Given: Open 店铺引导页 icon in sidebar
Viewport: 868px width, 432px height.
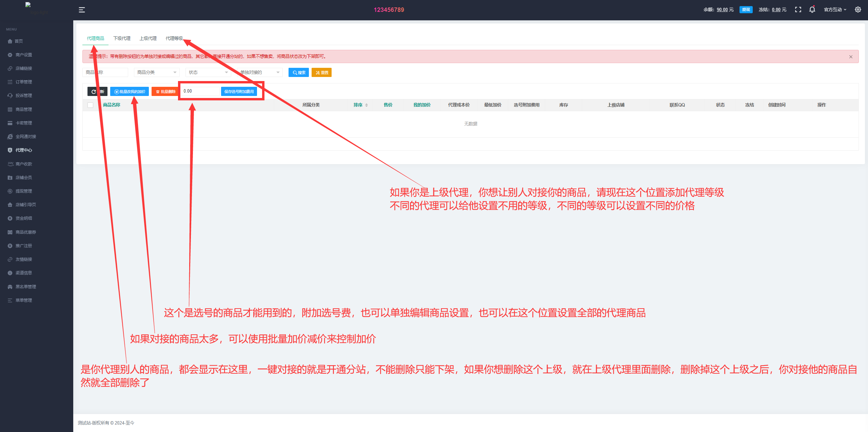Looking at the screenshot, I should (10, 204).
